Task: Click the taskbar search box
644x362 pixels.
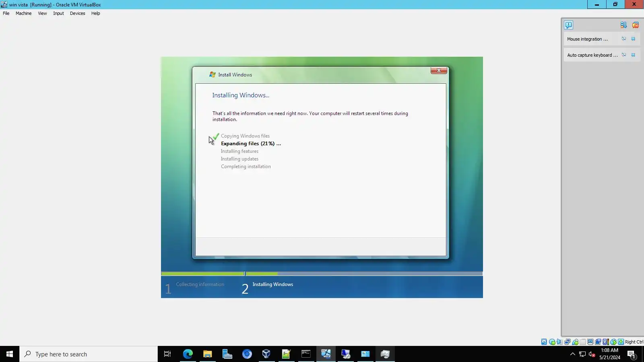Action: point(89,354)
